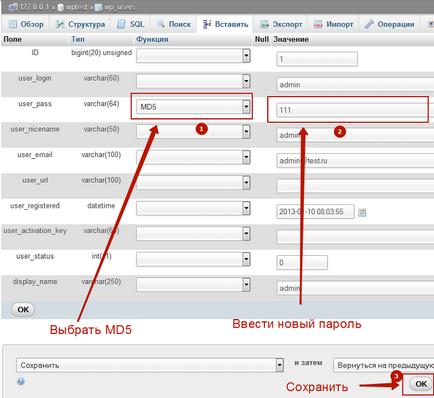Click the table icon before wp_users
Viewport: 434px width, 398px height.
[x=98, y=7]
